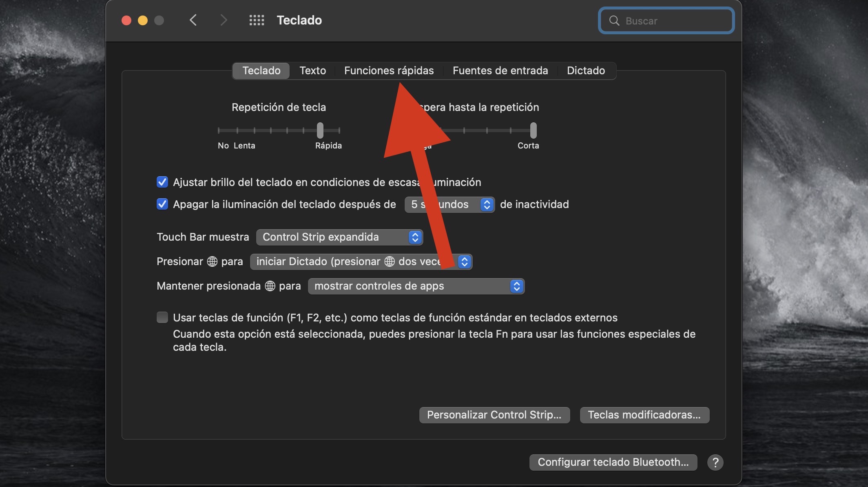The image size is (868, 487).
Task: Click the magnifier icon in search field
Action: (x=614, y=21)
